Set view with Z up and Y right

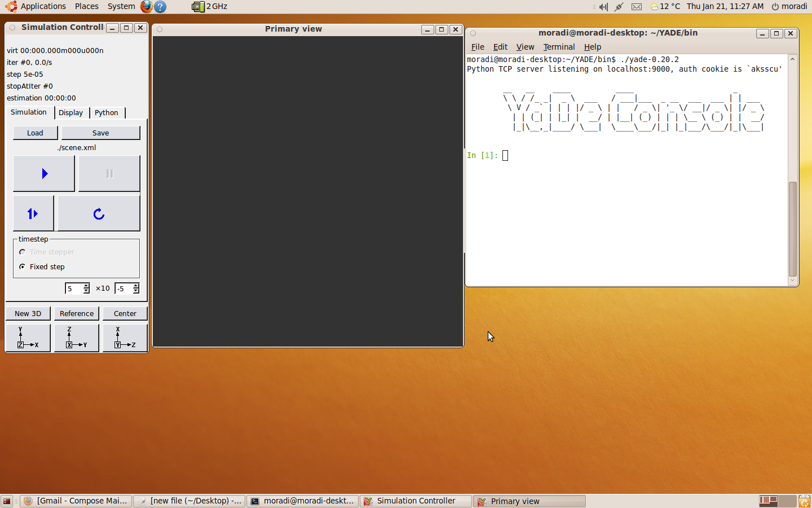77,338
